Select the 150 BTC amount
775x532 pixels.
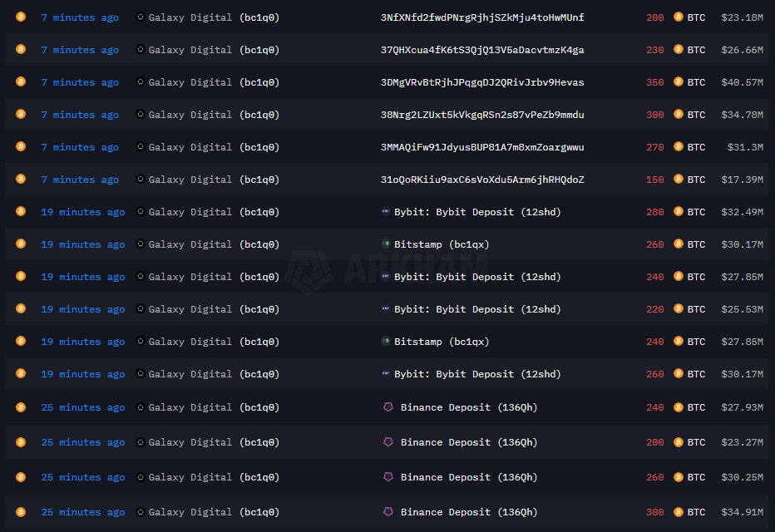tap(655, 180)
